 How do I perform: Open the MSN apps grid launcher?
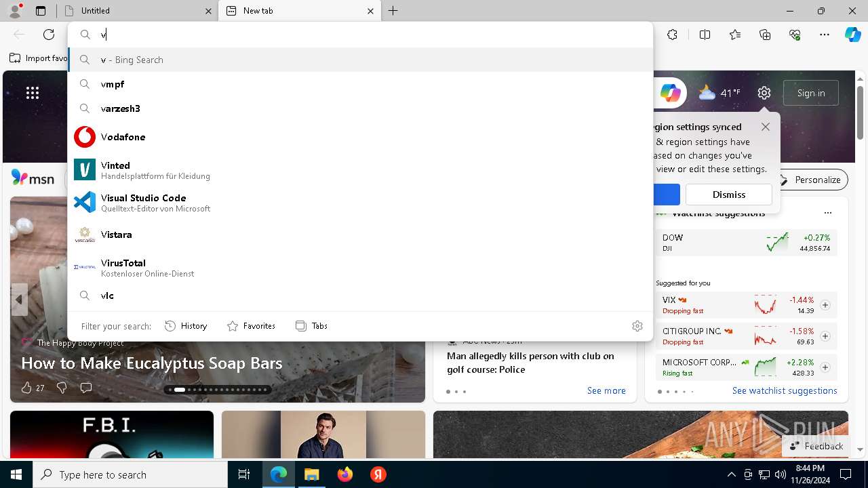(x=33, y=93)
